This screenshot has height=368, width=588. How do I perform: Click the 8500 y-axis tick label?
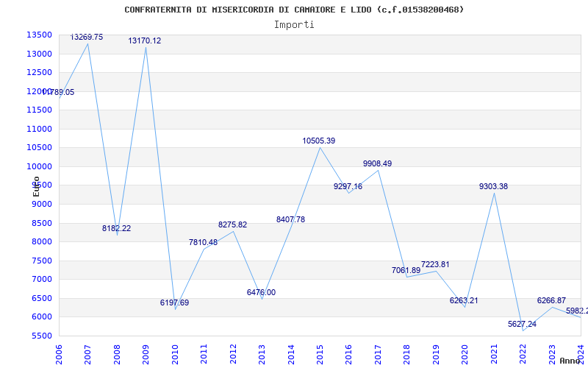[41, 223]
